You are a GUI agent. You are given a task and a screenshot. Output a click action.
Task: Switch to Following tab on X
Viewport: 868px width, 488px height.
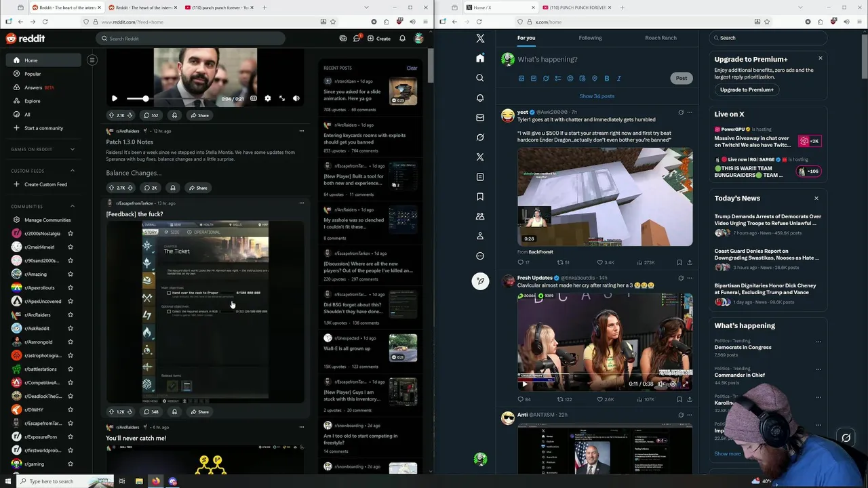(x=590, y=38)
